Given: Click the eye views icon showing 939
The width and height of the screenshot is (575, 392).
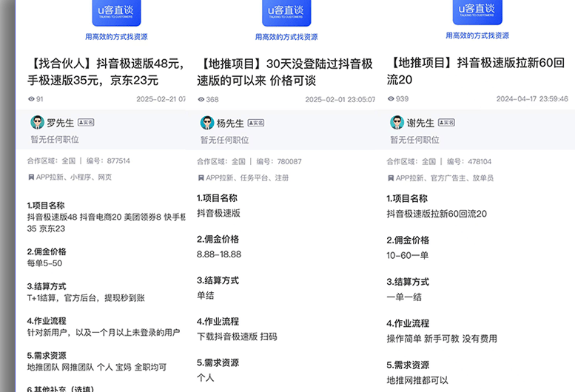Looking at the screenshot, I should click(390, 99).
